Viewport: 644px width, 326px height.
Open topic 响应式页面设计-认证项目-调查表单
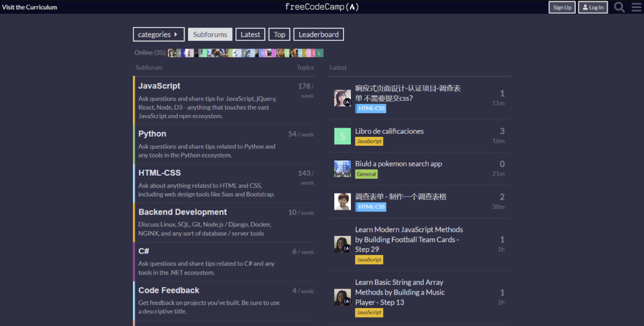pos(408,93)
